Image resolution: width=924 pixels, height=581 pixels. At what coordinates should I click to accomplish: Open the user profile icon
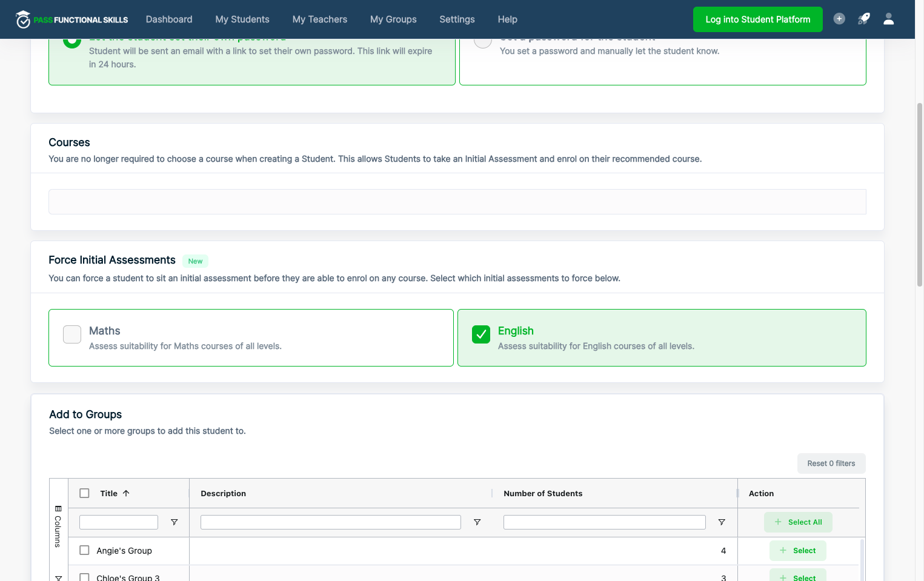889,19
